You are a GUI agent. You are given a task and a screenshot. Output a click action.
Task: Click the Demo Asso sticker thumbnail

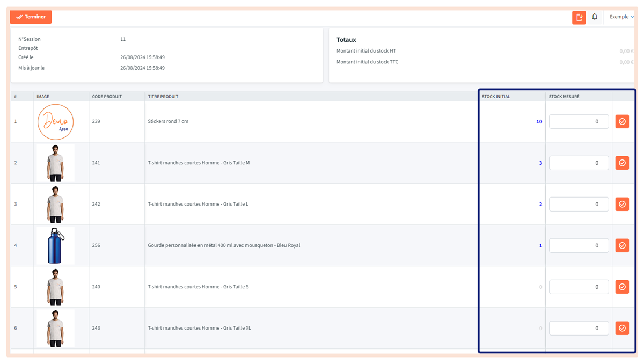pos(56,122)
